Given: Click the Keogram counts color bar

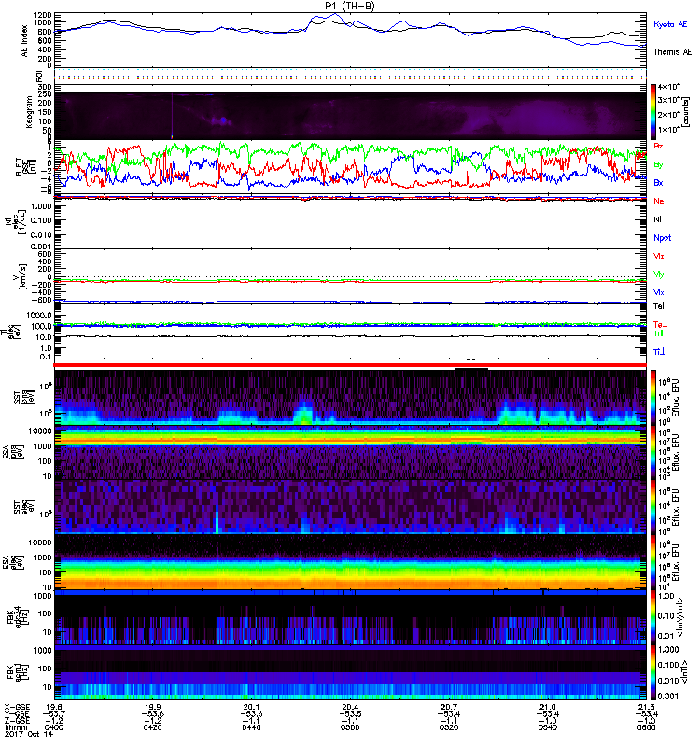Looking at the screenshot, I should [652, 112].
